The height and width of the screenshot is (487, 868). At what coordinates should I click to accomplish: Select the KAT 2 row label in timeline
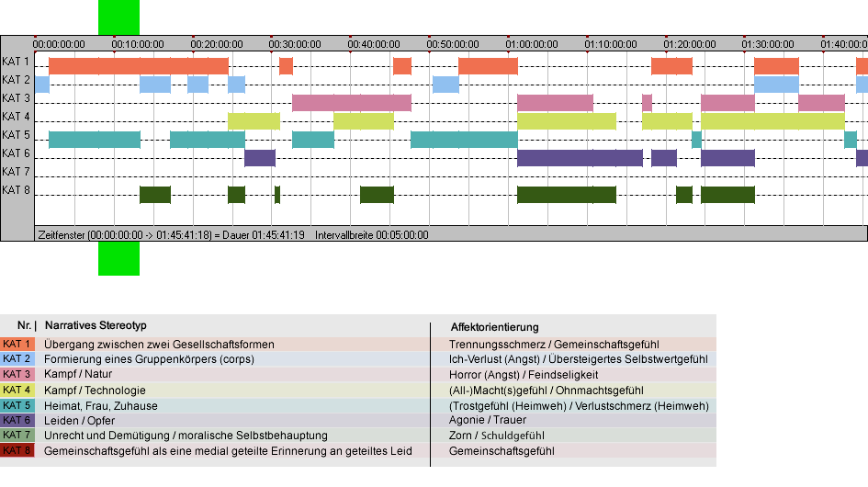click(16, 80)
